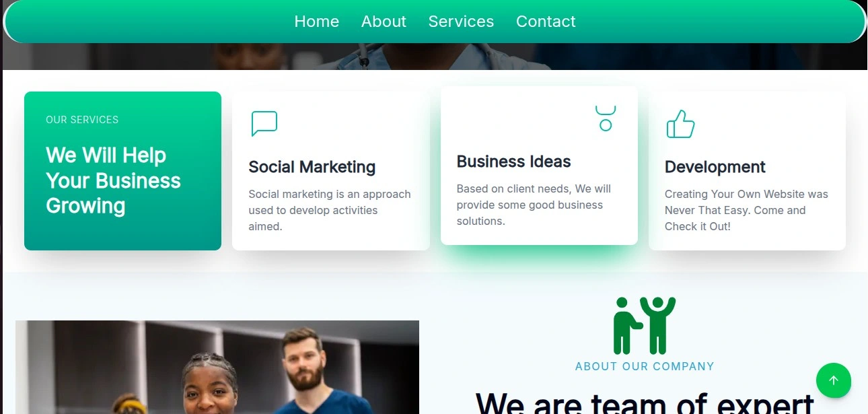Image resolution: width=868 pixels, height=414 pixels.
Task: Click the green scroll-to-top arrow button
Action: point(834,380)
